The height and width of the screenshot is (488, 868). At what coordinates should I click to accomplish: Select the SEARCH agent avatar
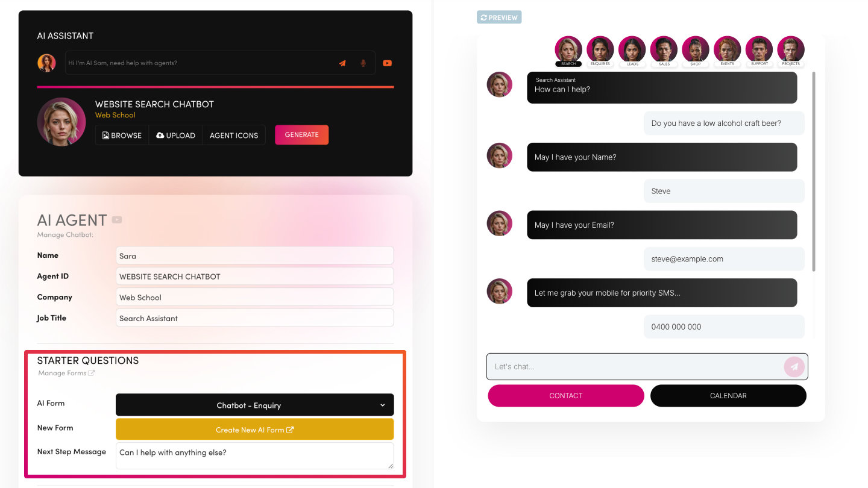pyautogui.click(x=568, y=51)
